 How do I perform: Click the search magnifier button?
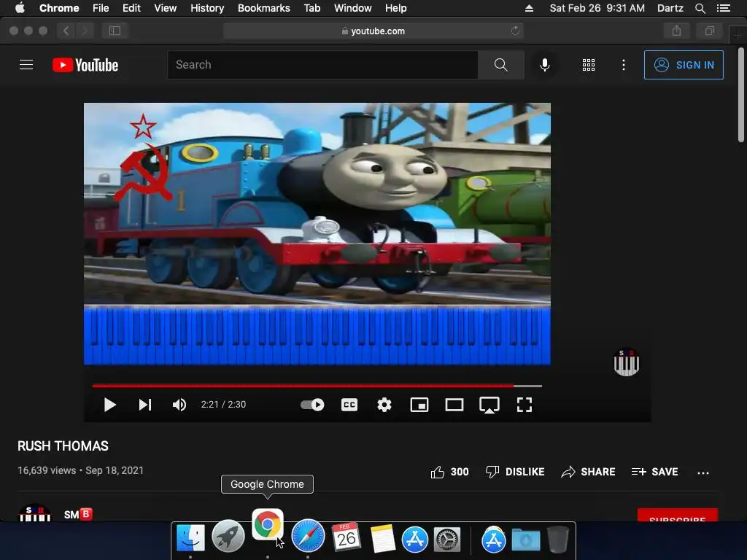pos(500,65)
